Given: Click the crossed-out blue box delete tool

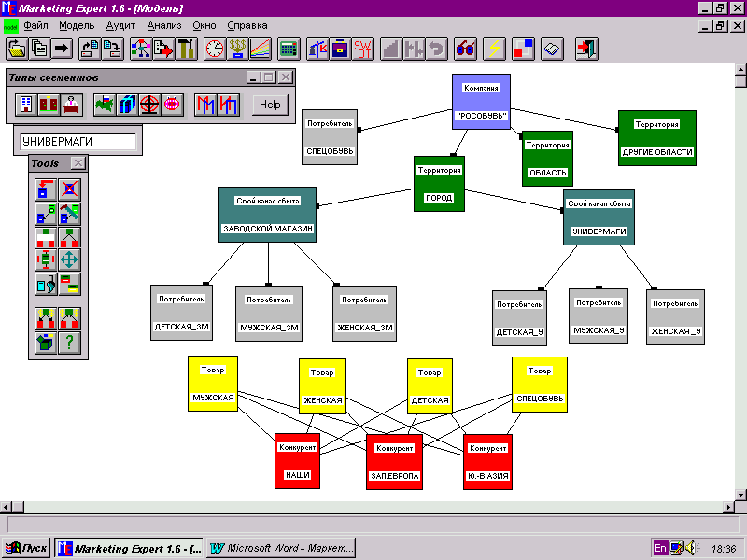Looking at the screenshot, I should tap(69, 189).
